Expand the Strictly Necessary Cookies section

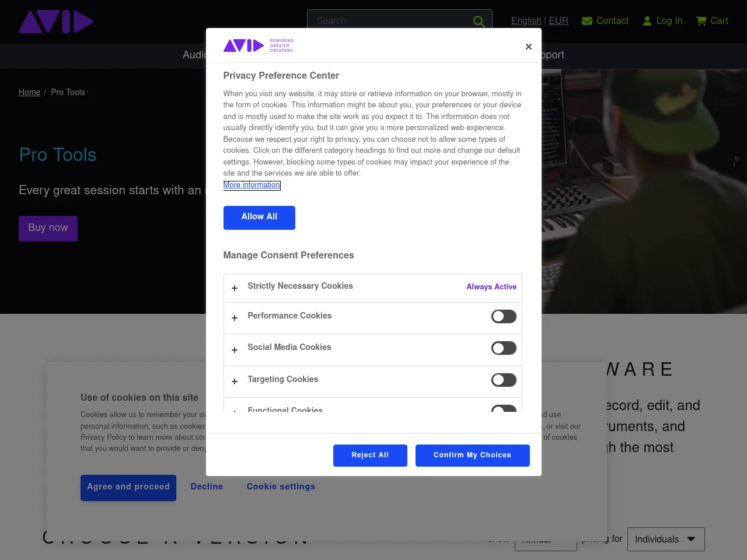click(235, 288)
